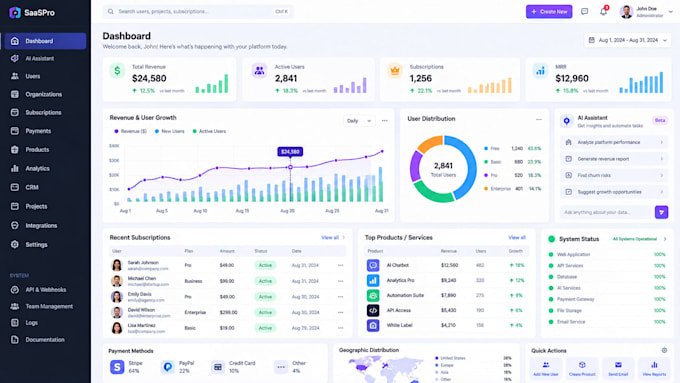Click the Settings gear sidebar icon

[15, 245]
